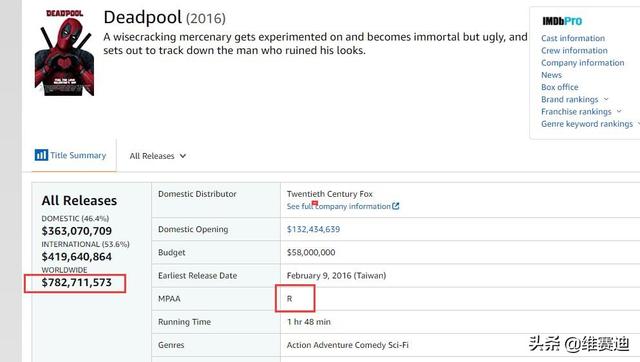Select the domestic gross $363,070,709
This screenshot has width=640, height=362.
coord(76,231)
